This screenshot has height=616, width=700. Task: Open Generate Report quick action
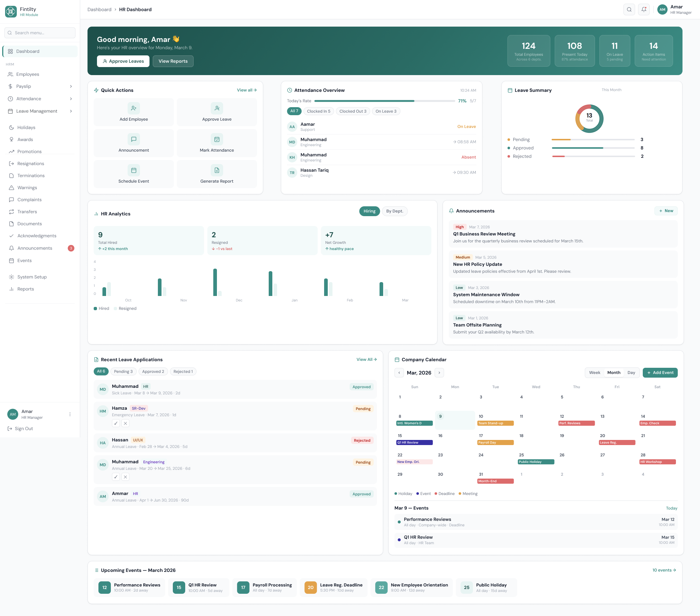(217, 174)
